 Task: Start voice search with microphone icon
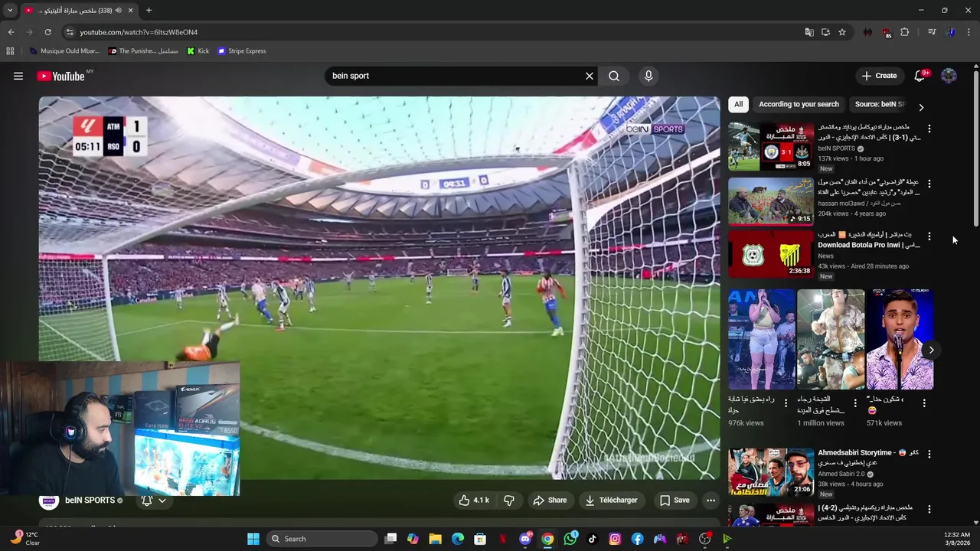tap(648, 76)
